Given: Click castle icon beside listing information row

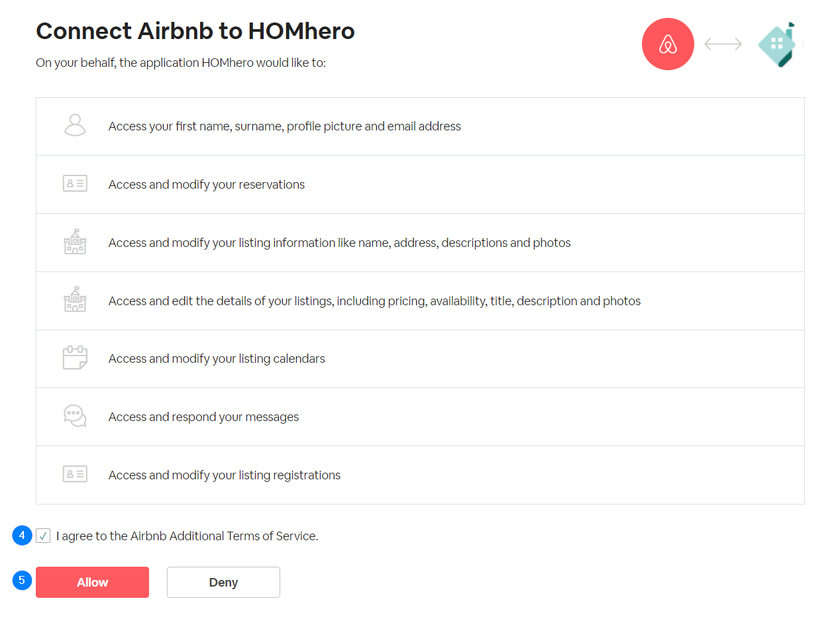Looking at the screenshot, I should (x=75, y=242).
